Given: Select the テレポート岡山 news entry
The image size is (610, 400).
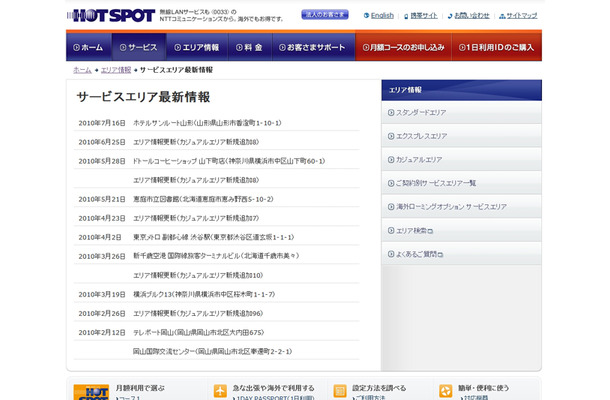Looking at the screenshot, I should coord(198,333).
